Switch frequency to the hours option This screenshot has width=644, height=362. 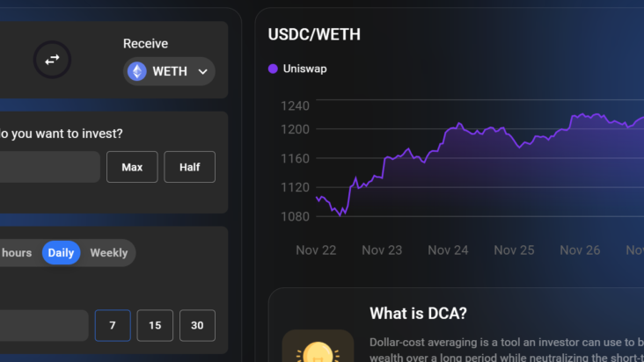tap(16, 253)
